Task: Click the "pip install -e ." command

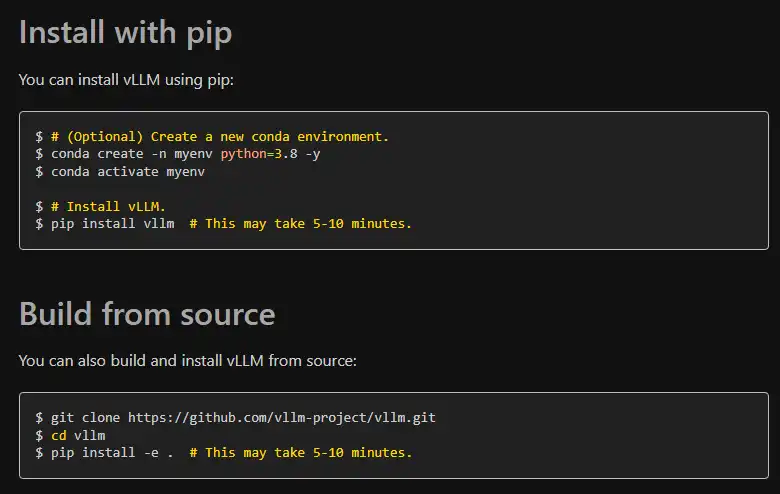Action: click(112, 453)
